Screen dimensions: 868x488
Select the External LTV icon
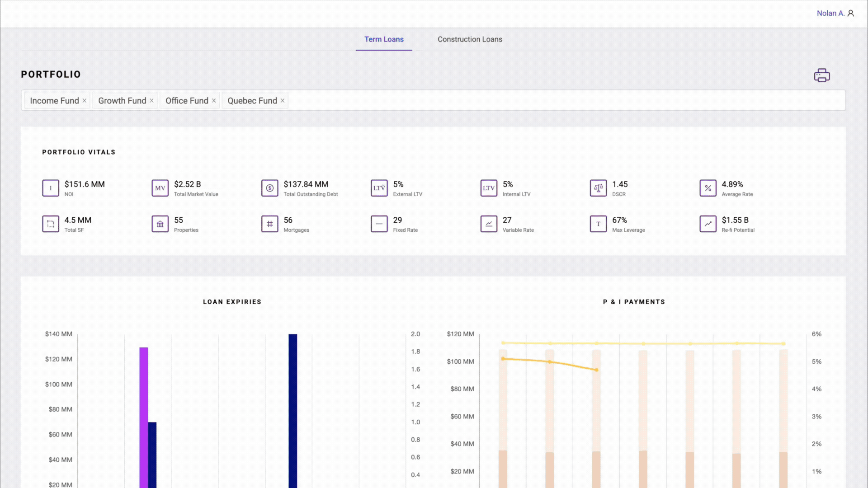tap(379, 188)
